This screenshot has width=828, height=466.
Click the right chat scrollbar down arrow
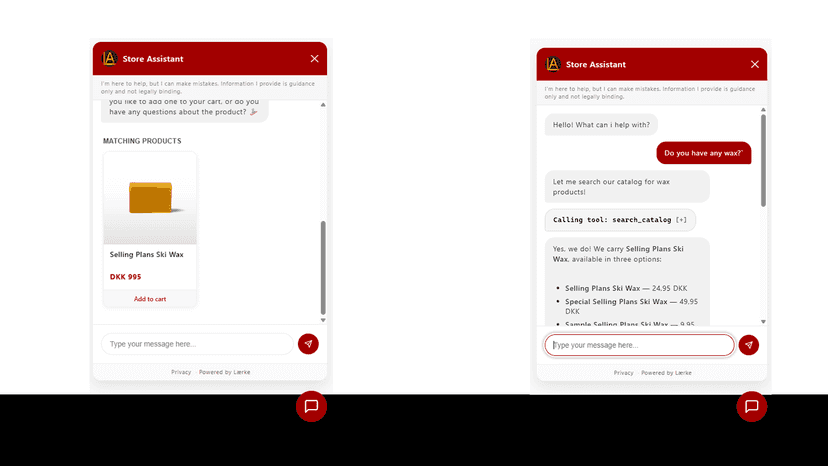763,321
